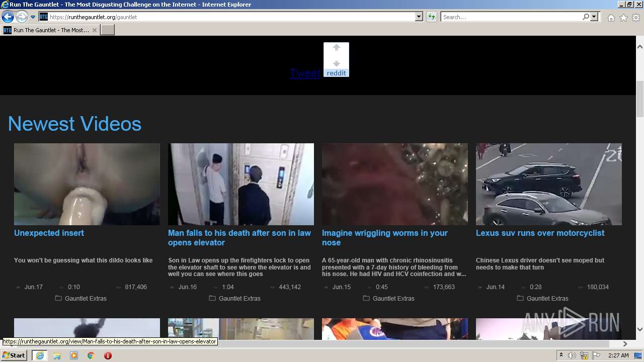The width and height of the screenshot is (644, 362).
Task: Go back with the browser Back arrow
Action: click(8, 17)
